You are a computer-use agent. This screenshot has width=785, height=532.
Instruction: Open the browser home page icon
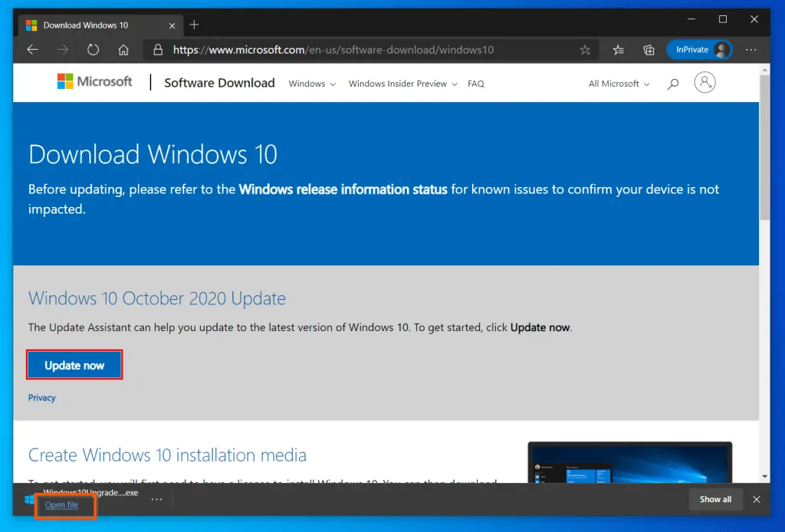[x=123, y=50]
